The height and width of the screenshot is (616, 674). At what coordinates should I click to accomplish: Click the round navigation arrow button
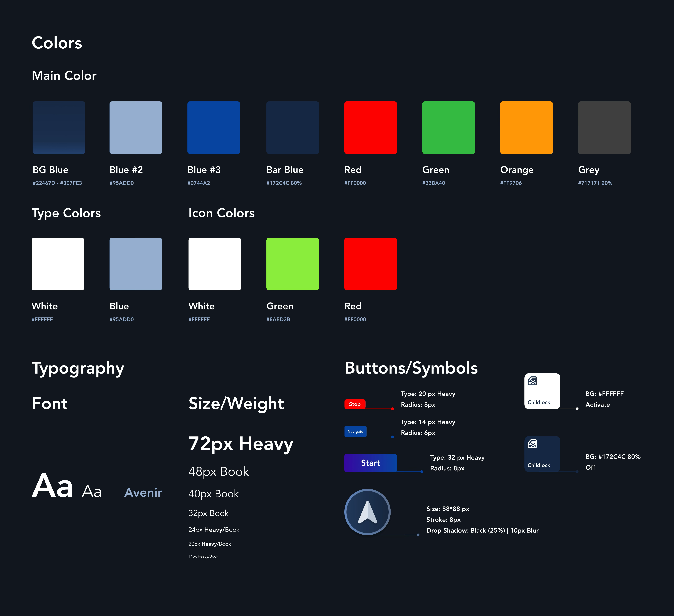[x=367, y=512]
